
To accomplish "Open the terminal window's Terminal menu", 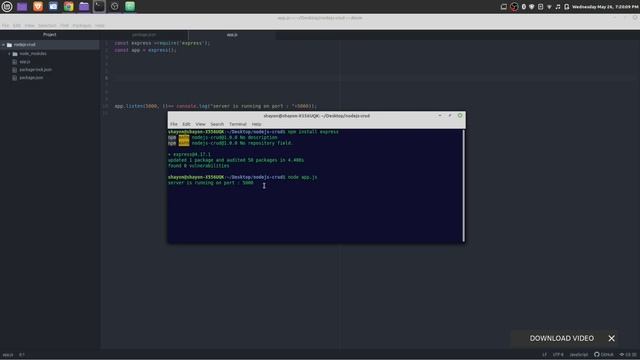I will coord(238,124).
